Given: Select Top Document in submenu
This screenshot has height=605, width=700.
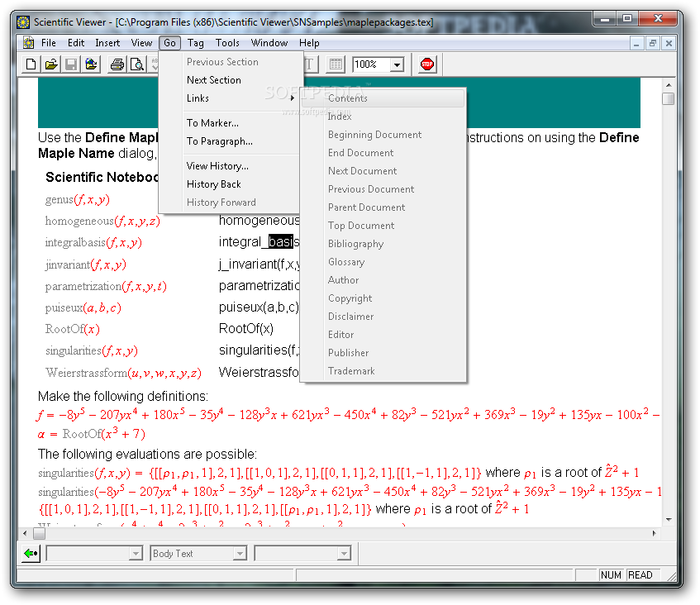Looking at the screenshot, I should 383,226.
